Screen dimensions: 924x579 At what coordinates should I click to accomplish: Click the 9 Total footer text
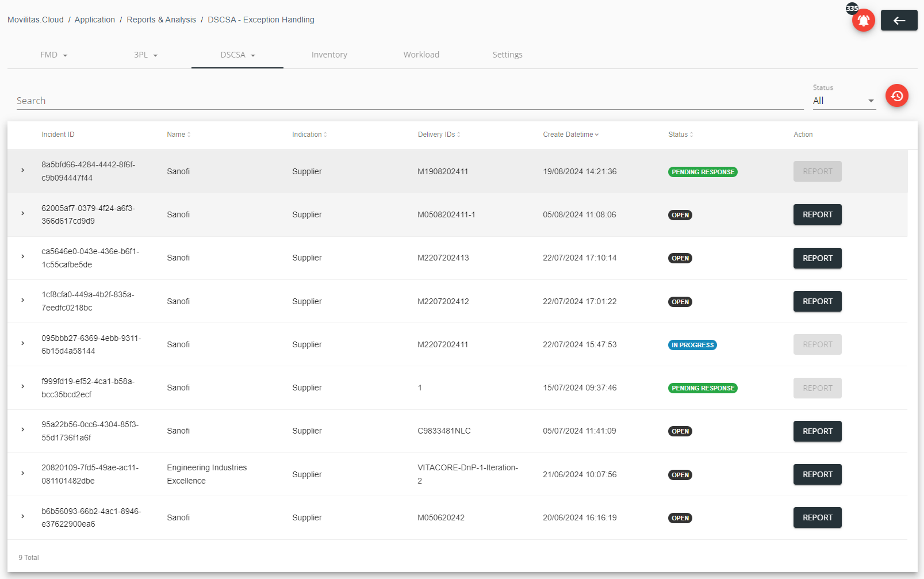coord(29,558)
